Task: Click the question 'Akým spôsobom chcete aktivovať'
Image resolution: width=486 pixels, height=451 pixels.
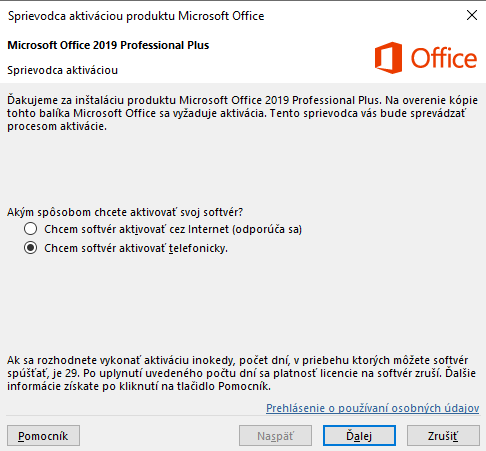Action: tap(125, 212)
